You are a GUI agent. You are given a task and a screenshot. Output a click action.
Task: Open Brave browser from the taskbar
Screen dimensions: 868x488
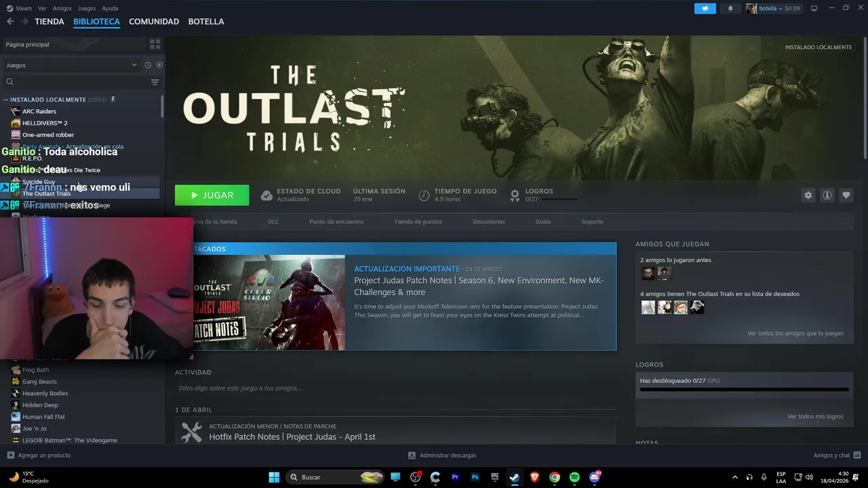[534, 477]
